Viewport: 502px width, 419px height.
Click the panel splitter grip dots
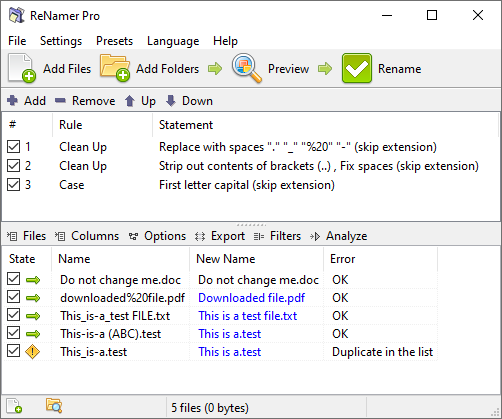pos(251,225)
